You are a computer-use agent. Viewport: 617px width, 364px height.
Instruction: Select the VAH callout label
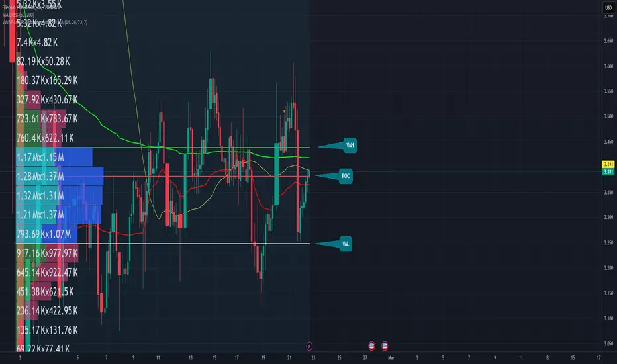coord(350,145)
